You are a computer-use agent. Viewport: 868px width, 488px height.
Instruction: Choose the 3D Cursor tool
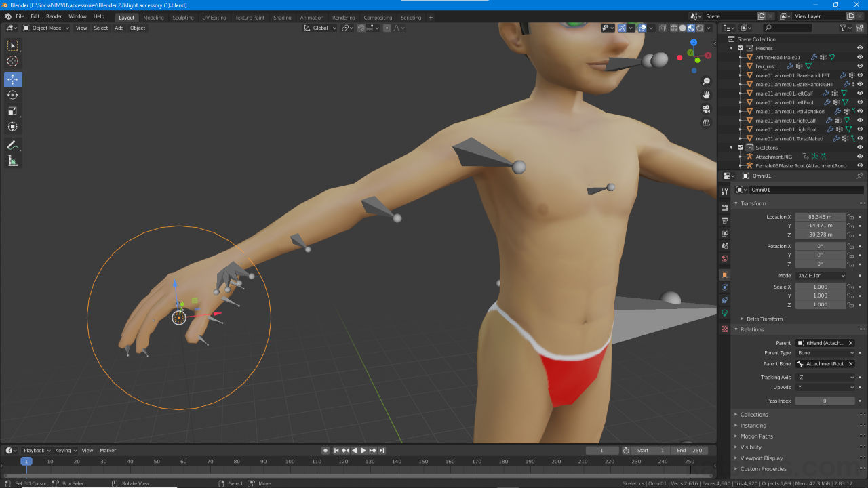[x=12, y=61]
